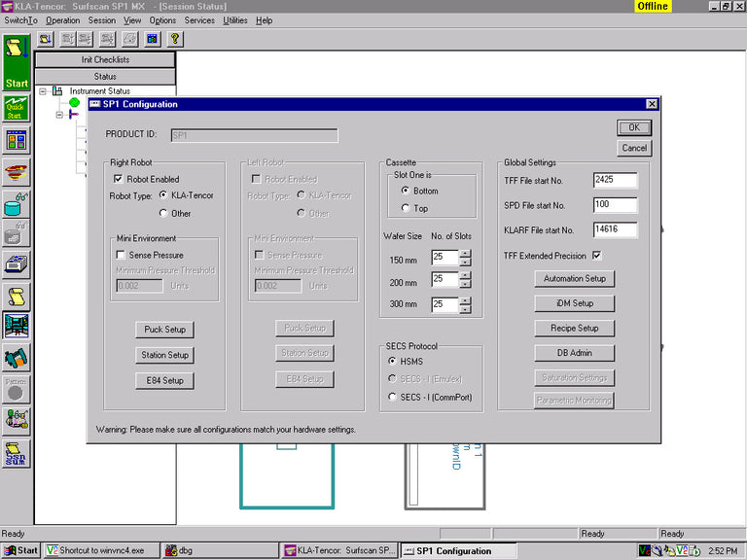Open the Operation menu
The image size is (747, 560).
pyautogui.click(x=63, y=20)
